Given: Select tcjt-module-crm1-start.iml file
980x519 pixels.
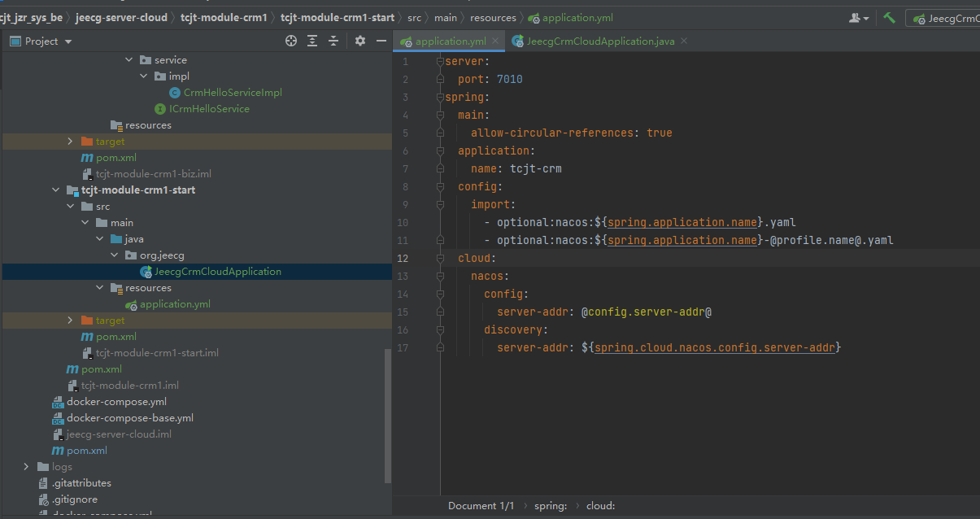Looking at the screenshot, I should [x=157, y=352].
